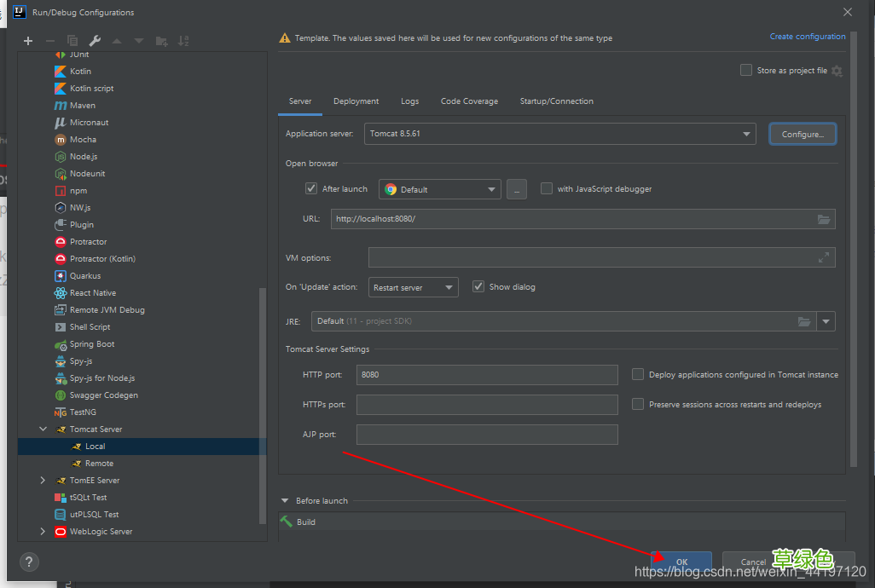This screenshot has height=588, width=875.
Task: Click the wrench Edit Templates icon
Action: tap(95, 41)
